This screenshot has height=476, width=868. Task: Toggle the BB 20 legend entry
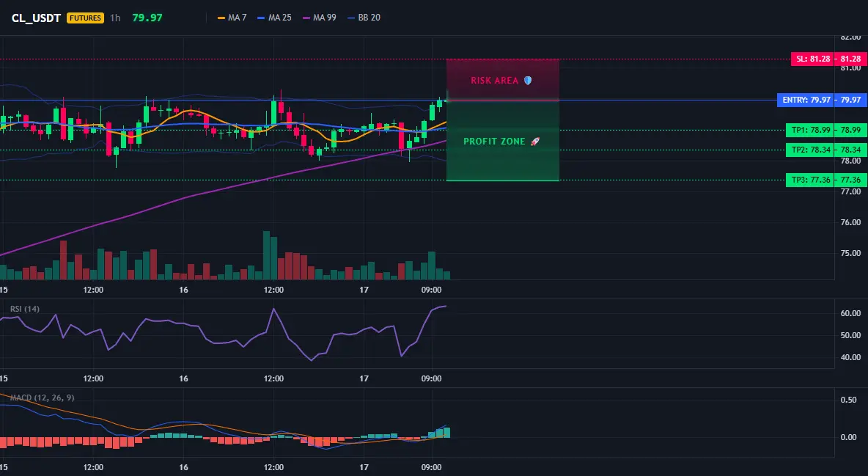point(364,18)
